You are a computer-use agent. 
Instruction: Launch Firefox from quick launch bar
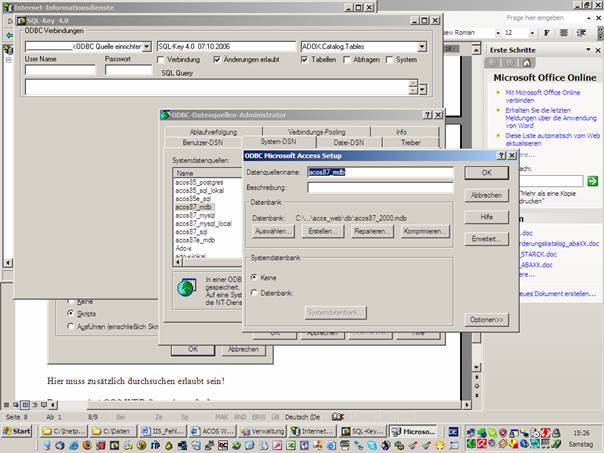coord(87,445)
